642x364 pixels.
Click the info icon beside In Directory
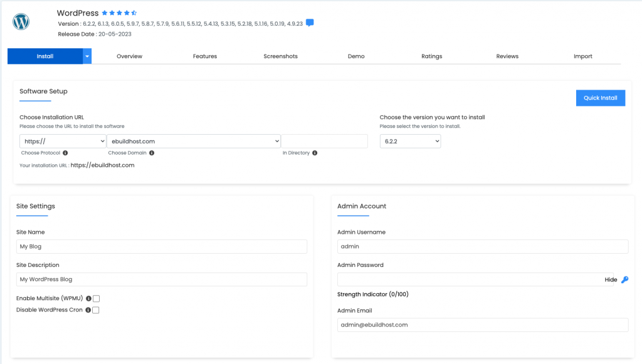pos(315,153)
